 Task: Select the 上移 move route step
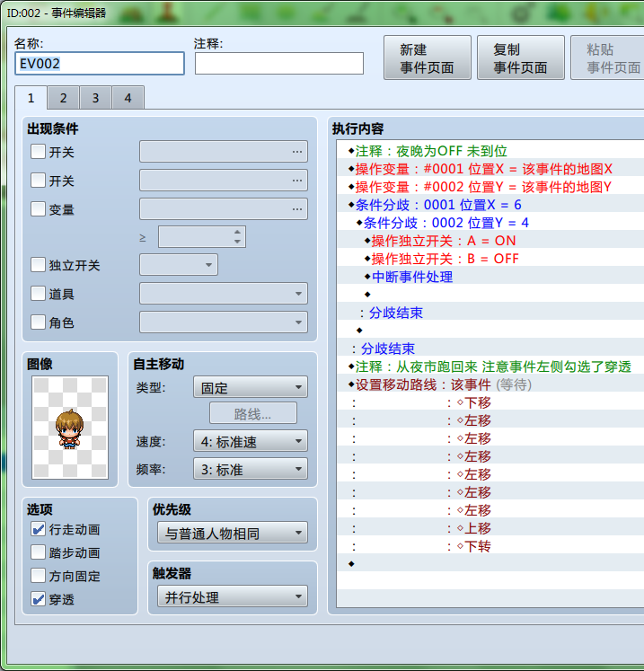pyautogui.click(x=490, y=528)
